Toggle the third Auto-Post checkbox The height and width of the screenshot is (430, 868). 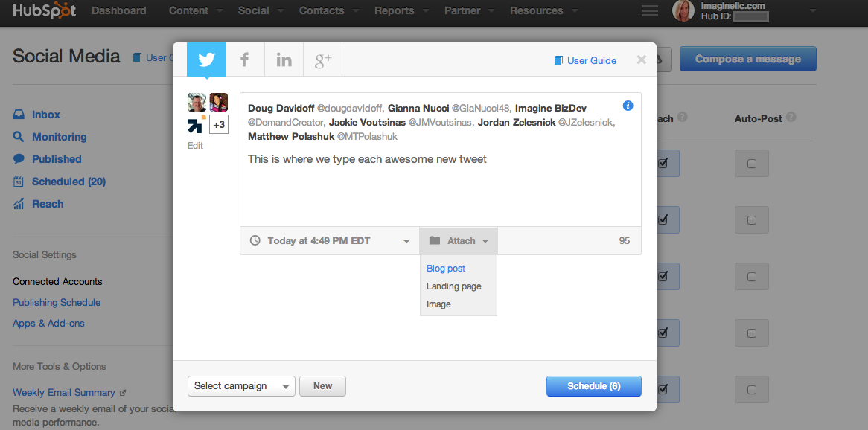752,276
